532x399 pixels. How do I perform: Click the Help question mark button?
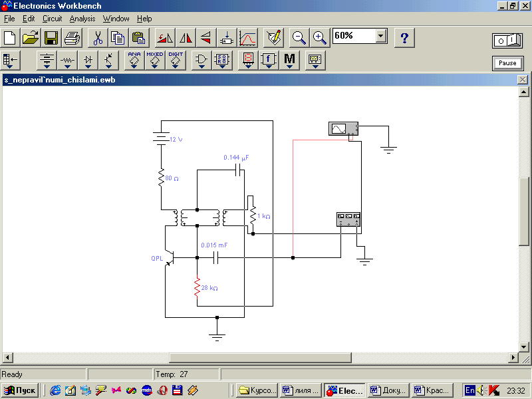tap(404, 37)
